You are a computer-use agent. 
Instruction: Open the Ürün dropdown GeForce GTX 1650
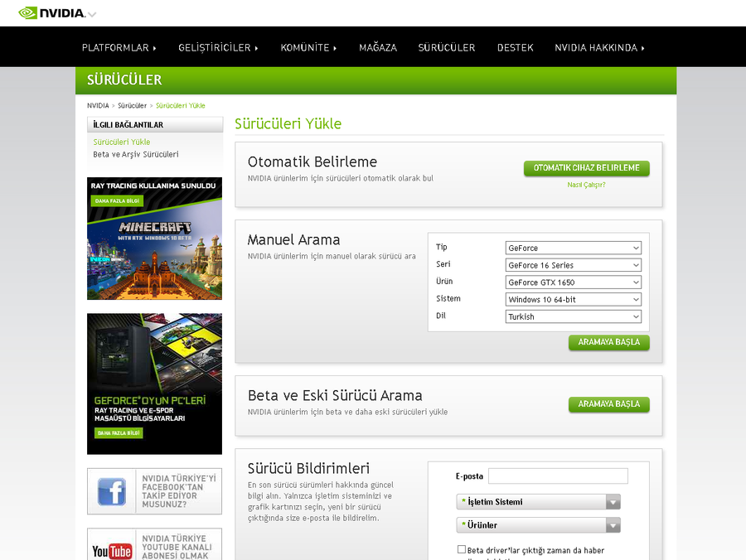(573, 282)
